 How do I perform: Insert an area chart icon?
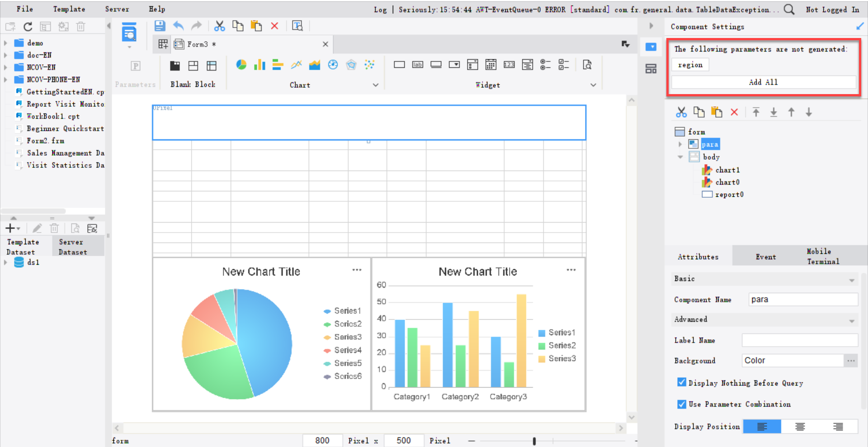click(314, 65)
